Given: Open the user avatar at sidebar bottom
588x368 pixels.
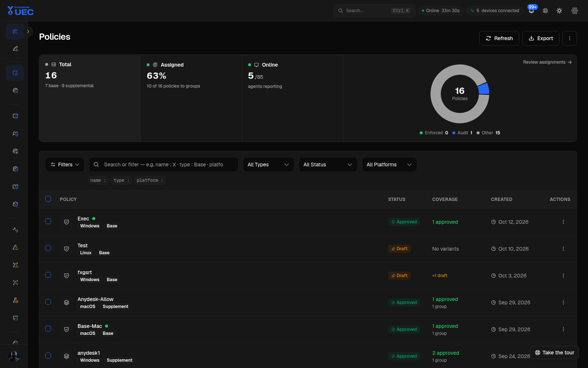Looking at the screenshot, I should (x=14, y=356).
